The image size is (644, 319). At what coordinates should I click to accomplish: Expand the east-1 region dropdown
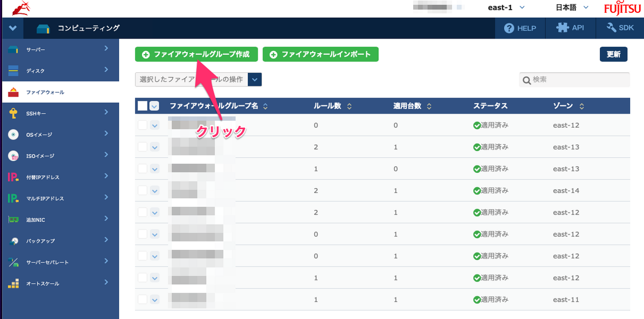coord(506,8)
